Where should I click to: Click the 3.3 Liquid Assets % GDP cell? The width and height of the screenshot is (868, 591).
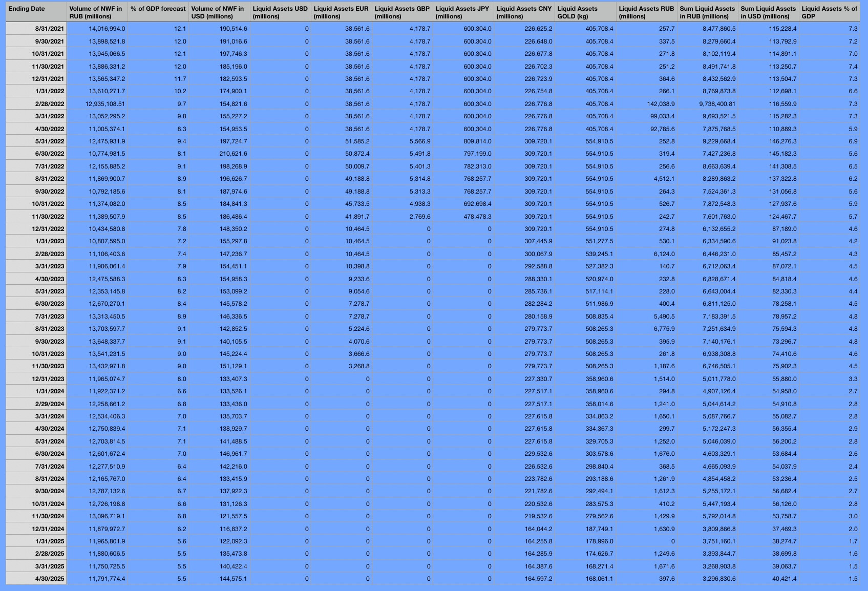coord(830,379)
